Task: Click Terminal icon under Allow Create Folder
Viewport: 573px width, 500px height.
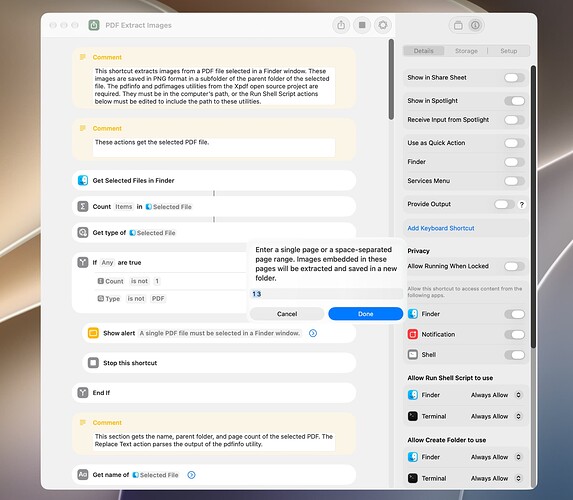Action: pos(413,478)
